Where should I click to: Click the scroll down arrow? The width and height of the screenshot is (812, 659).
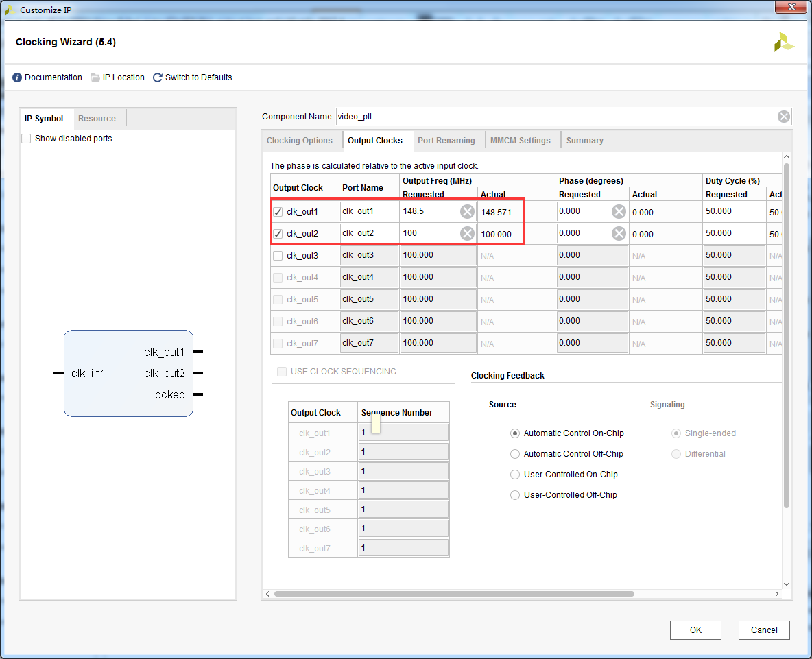coord(786,584)
